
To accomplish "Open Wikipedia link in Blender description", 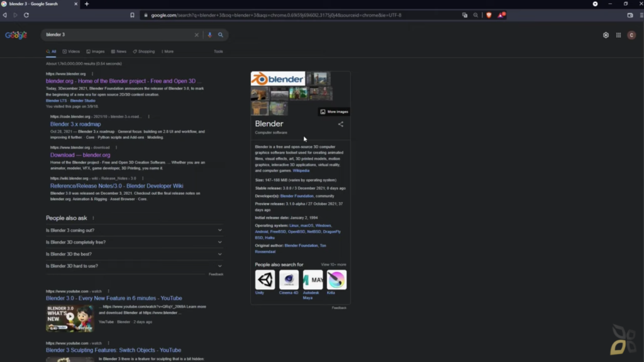I will [301, 171].
